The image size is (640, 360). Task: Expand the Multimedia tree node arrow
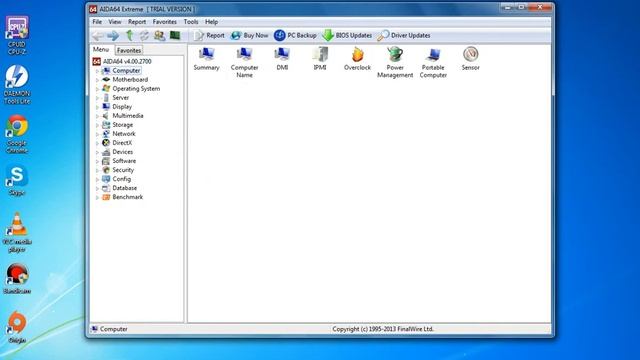tap(98, 116)
